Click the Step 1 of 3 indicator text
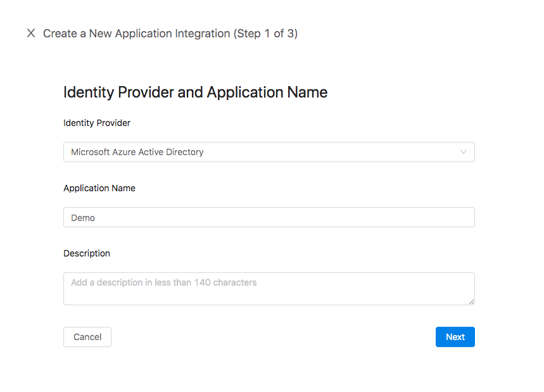 [266, 34]
